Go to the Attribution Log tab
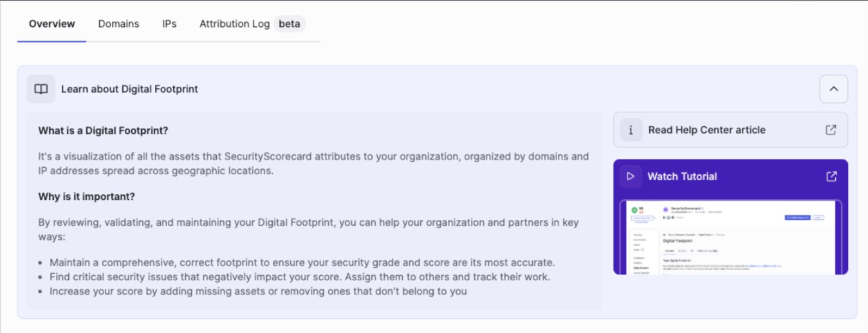Image resolution: width=868 pixels, height=333 pixels. 234,24
